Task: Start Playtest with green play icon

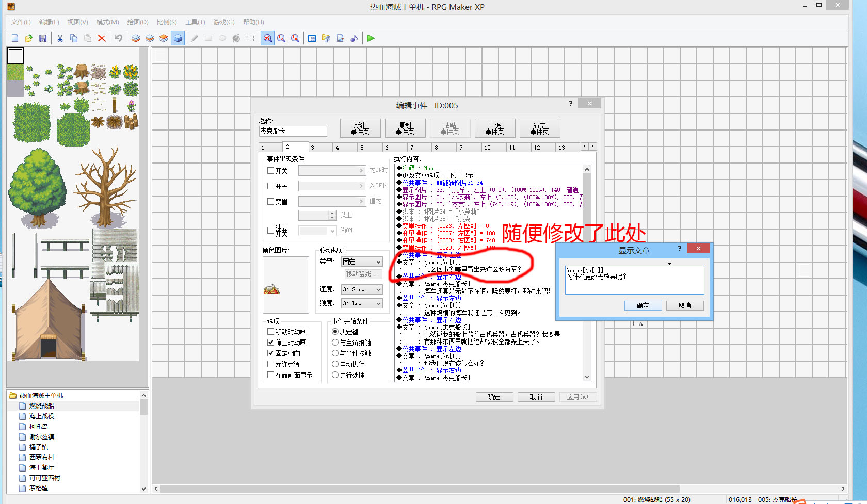Action: 371,38
